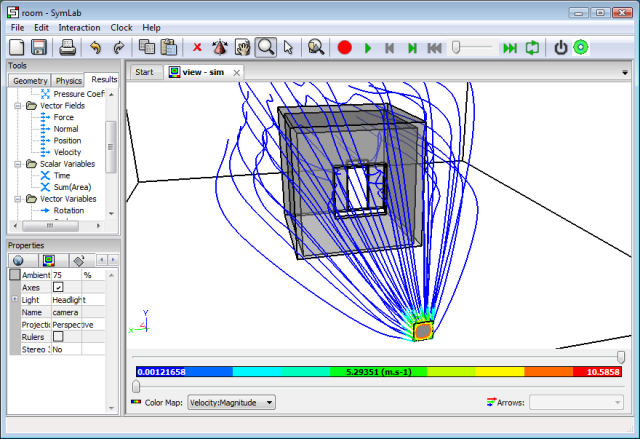This screenshot has width=640, height=439.
Task: Select the Sum(Area) scalar variable
Action: (72, 187)
